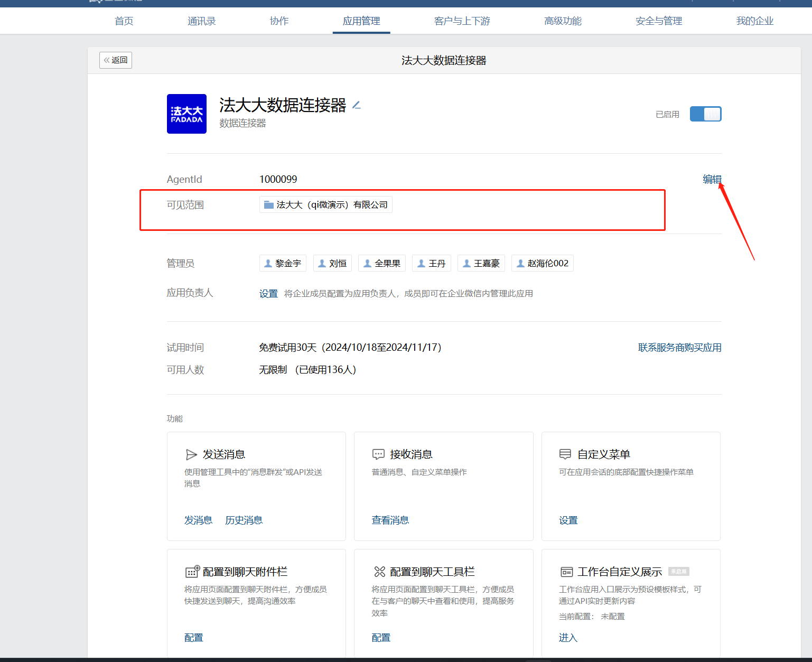Switch to the 我的企业 tab
The image size is (812, 662).
(x=755, y=21)
